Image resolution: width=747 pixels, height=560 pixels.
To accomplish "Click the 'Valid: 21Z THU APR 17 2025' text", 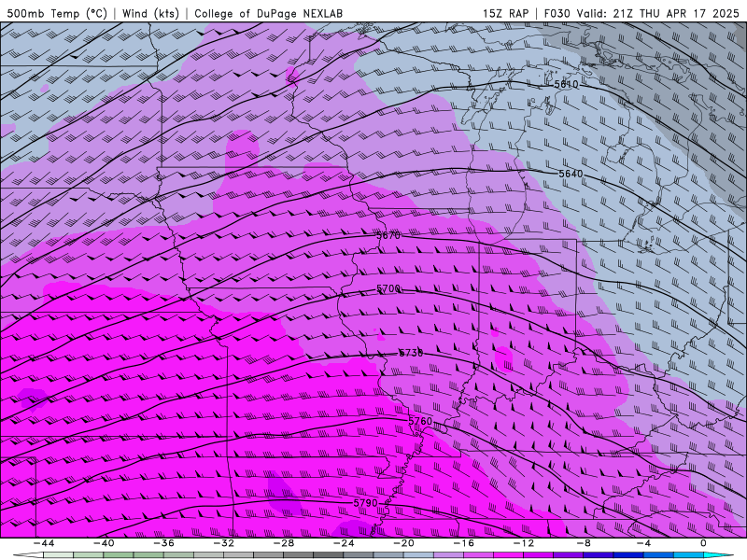I will pyautogui.click(x=657, y=13).
